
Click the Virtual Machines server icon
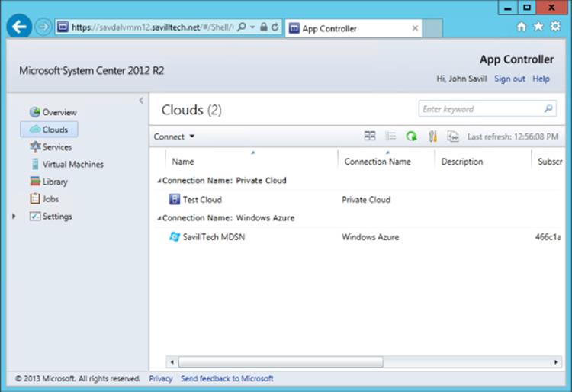(35, 164)
